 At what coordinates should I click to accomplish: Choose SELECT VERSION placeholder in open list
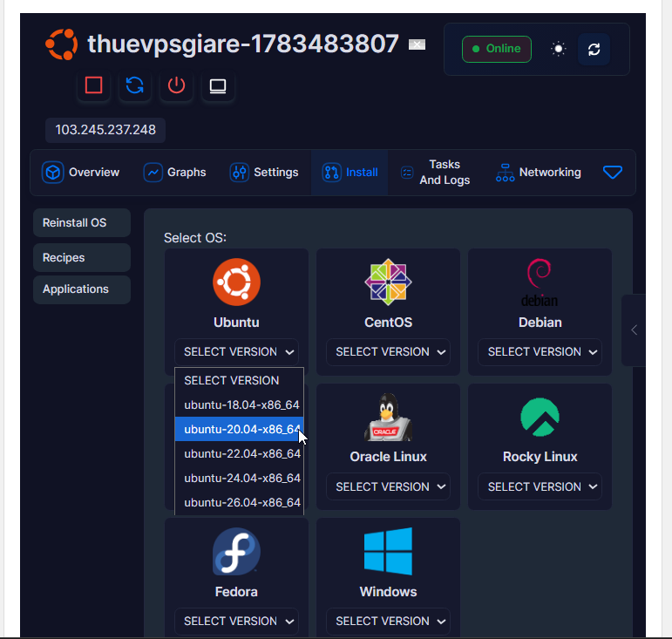point(239,381)
